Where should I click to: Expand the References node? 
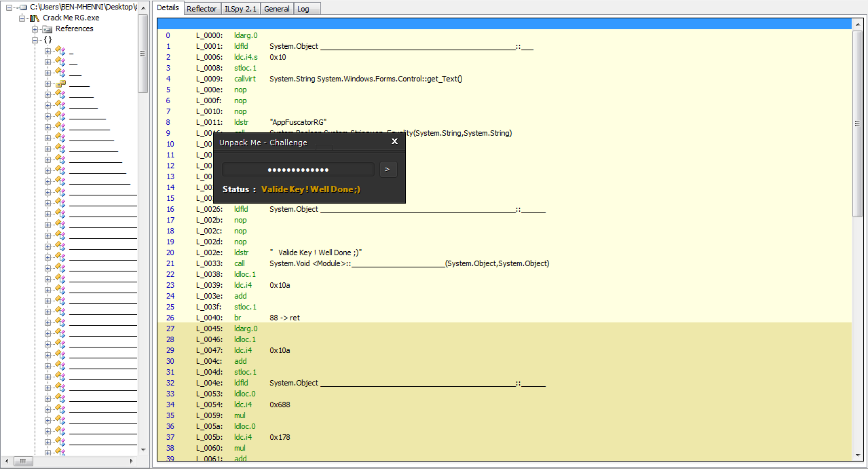pyautogui.click(x=35, y=29)
